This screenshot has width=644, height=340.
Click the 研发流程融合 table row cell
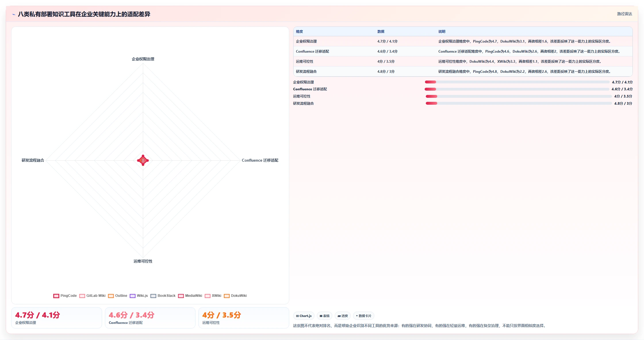[x=306, y=72]
